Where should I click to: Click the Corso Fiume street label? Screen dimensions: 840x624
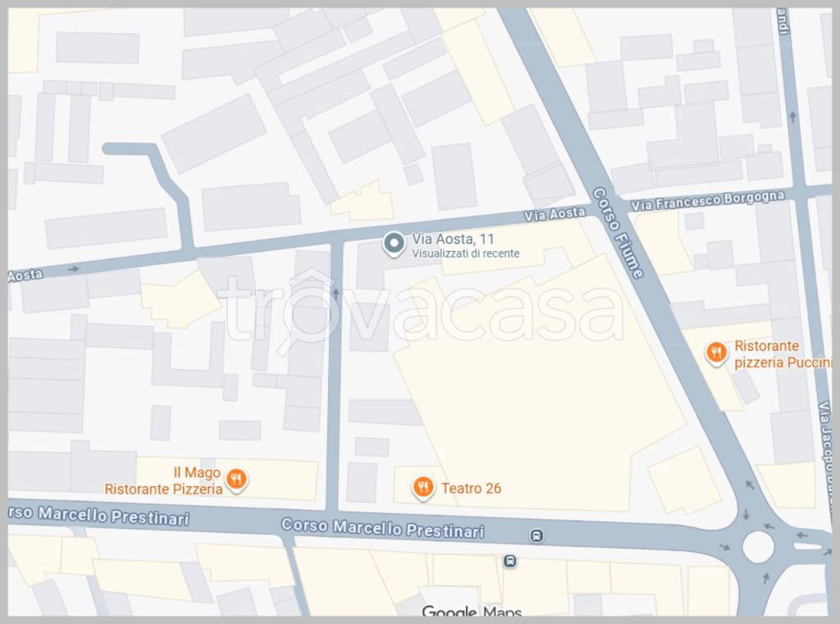(617, 233)
